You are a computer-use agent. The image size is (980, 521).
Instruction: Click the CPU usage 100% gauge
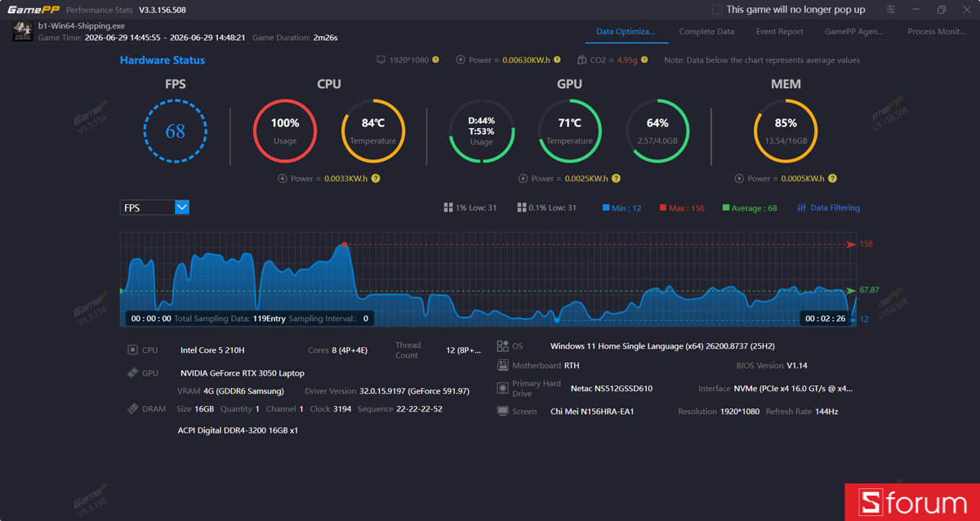[x=285, y=131]
